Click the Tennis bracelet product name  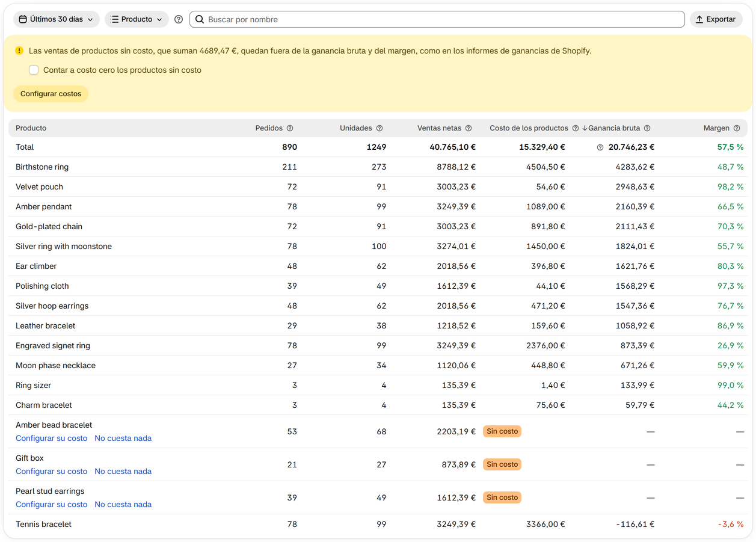pos(43,525)
